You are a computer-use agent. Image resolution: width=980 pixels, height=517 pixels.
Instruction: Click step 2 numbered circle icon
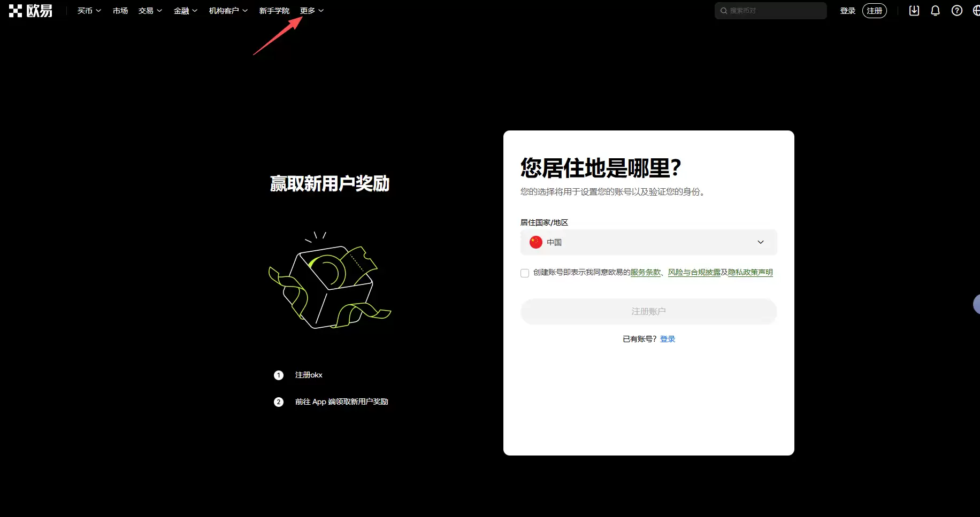click(278, 402)
